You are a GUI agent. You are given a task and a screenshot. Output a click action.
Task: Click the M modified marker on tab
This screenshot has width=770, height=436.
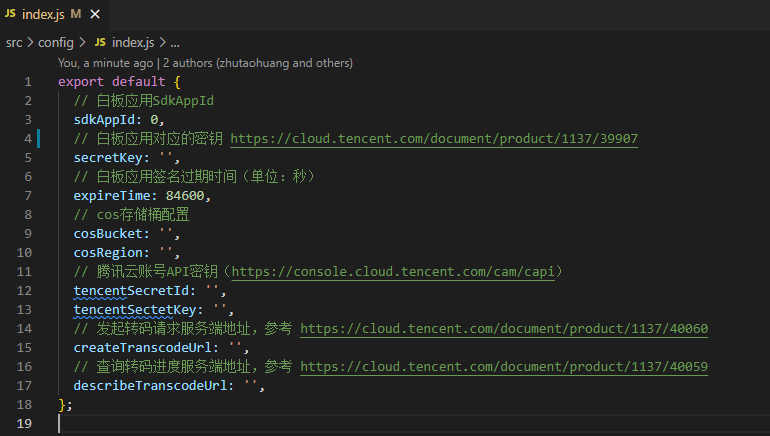[x=76, y=14]
